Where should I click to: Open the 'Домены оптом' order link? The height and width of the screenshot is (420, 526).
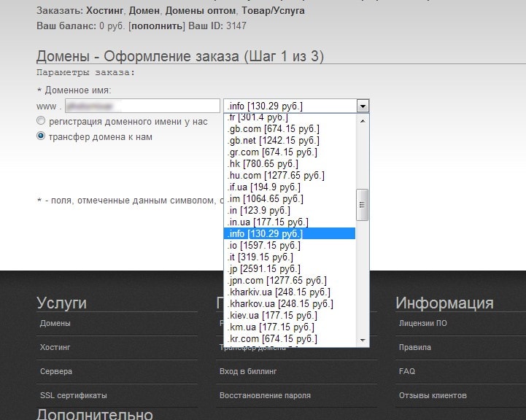[200, 11]
